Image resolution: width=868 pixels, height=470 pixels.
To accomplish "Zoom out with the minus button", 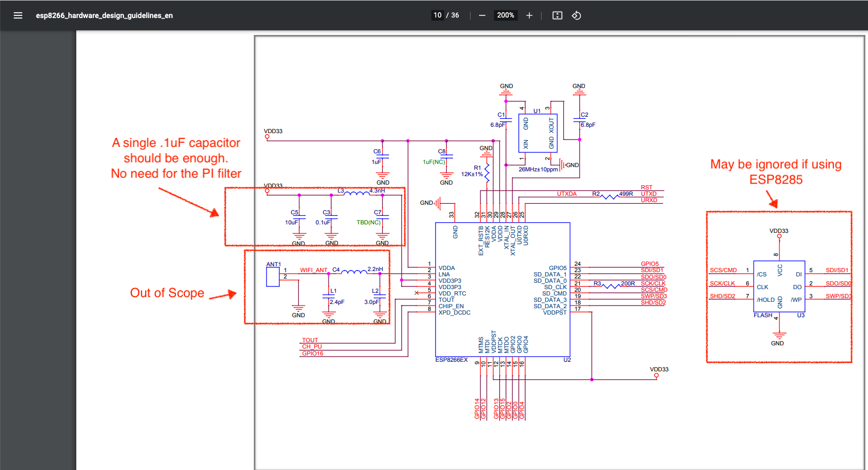I will tap(482, 15).
